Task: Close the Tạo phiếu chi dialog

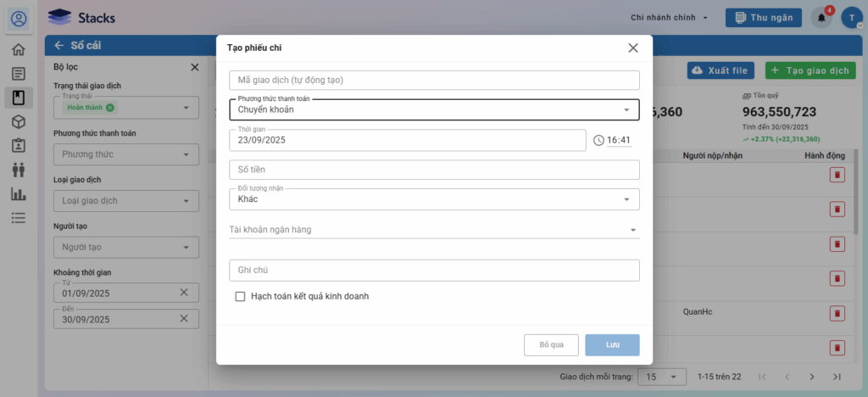Action: pyautogui.click(x=633, y=48)
